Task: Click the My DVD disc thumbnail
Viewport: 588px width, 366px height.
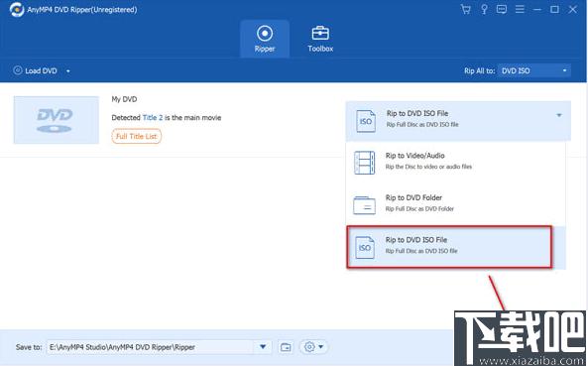Action: (x=57, y=120)
